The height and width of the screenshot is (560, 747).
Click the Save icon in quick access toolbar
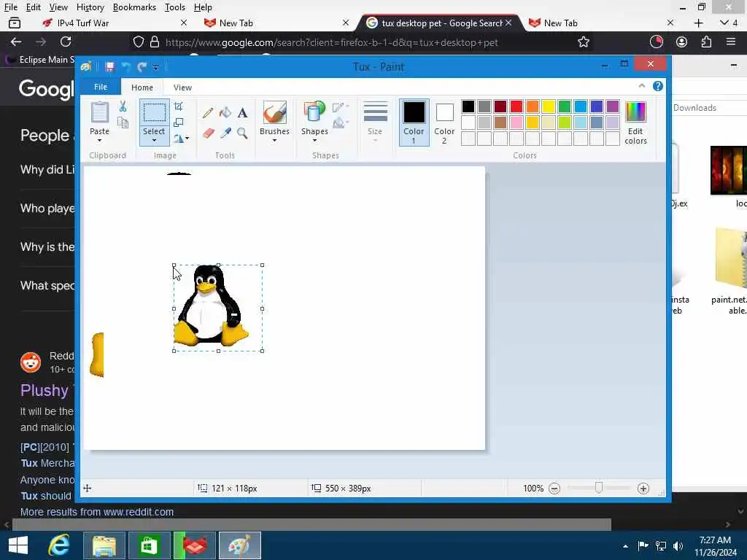pos(110,66)
